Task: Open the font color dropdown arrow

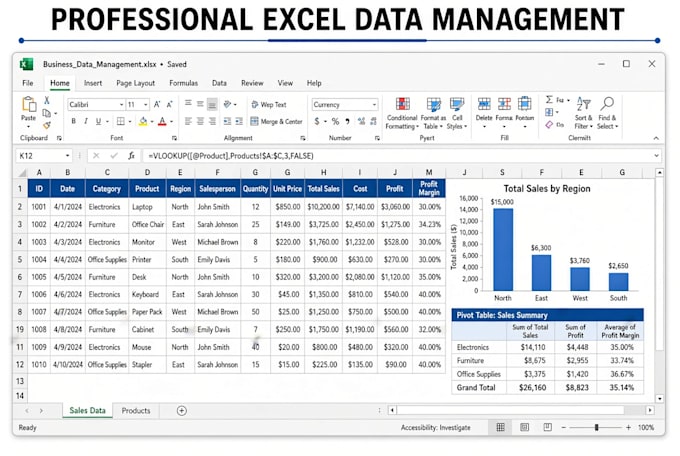Action: (171, 121)
